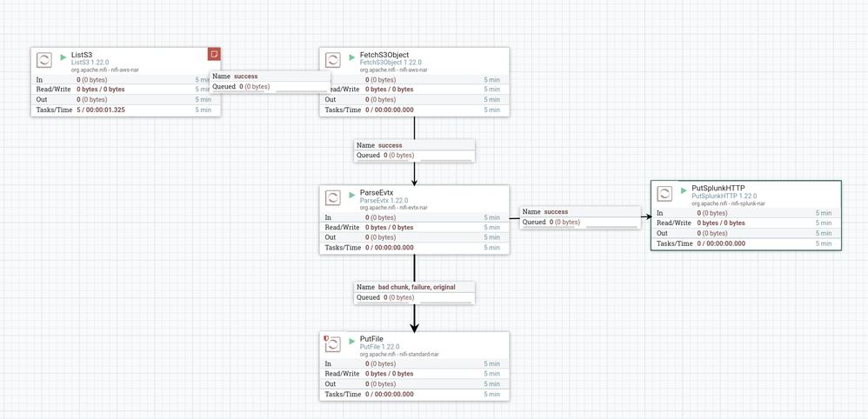The width and height of the screenshot is (868, 419).
Task: Click the PutFile processor icon
Action: coord(333,343)
